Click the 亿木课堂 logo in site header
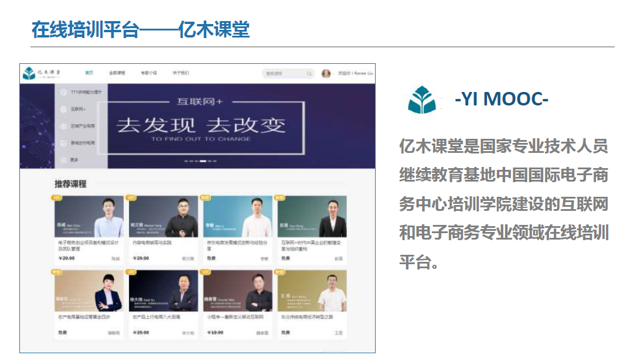The height and width of the screenshot is (362, 644). tap(42, 73)
